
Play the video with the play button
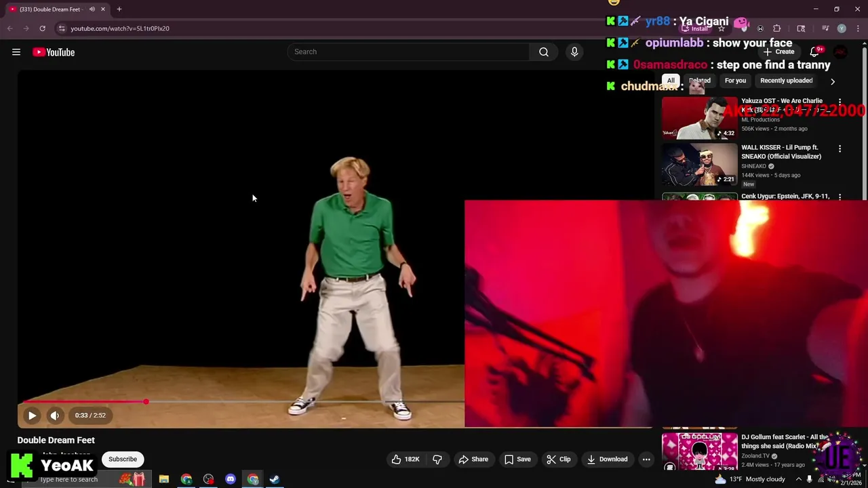tap(32, 415)
